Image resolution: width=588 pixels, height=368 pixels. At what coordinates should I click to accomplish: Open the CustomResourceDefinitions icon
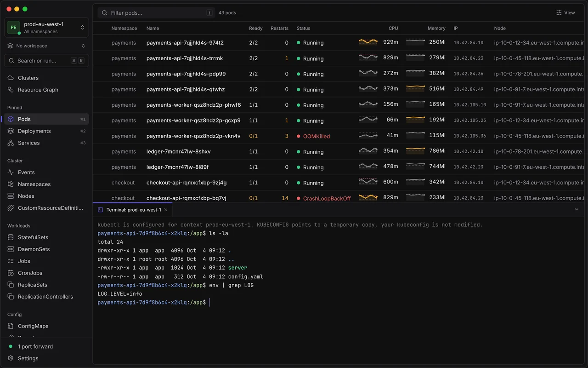pyautogui.click(x=11, y=208)
